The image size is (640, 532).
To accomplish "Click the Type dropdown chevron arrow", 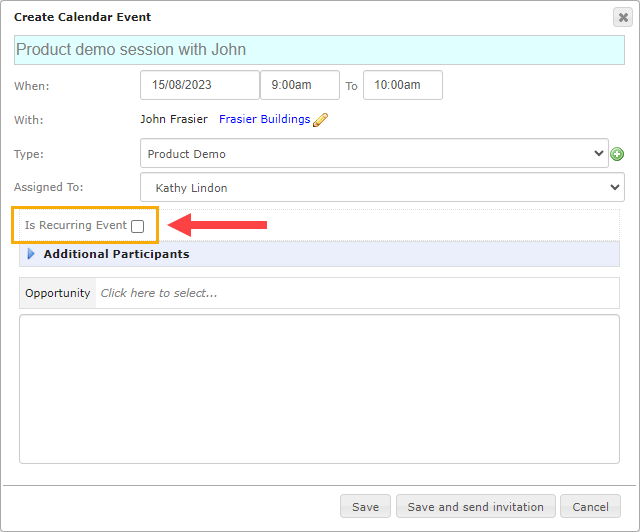I will pyautogui.click(x=598, y=153).
